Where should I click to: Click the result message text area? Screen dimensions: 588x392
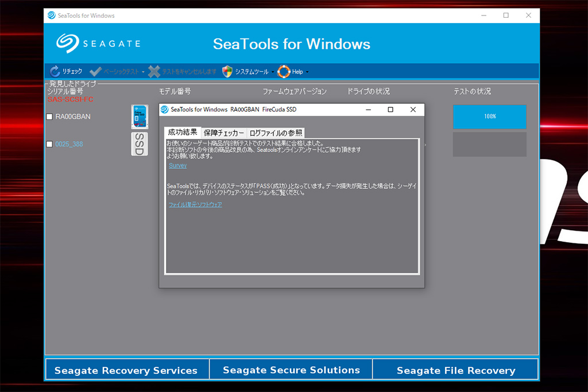pyautogui.click(x=292, y=207)
